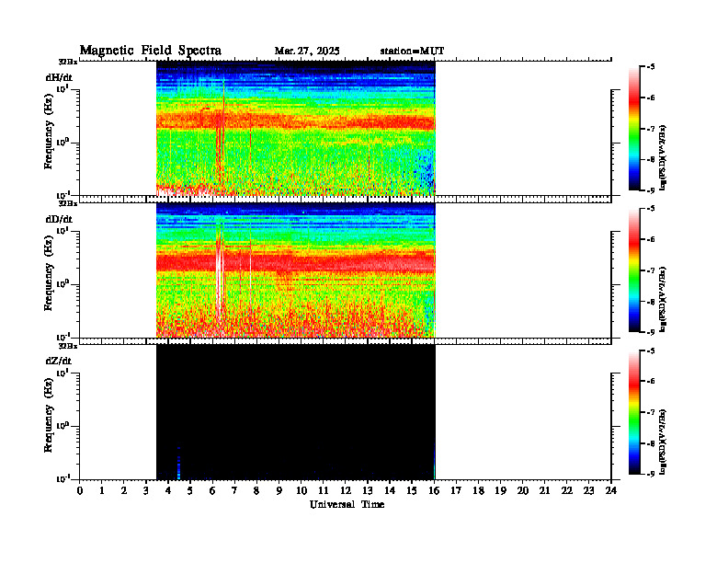The height and width of the screenshot is (563, 728).
Task: Click the "Universal Time" axis title
Action: point(347,504)
